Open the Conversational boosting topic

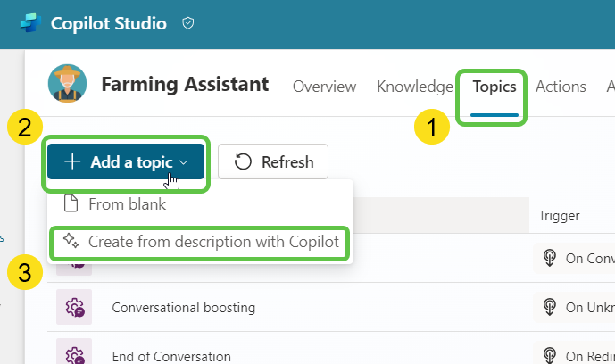184,308
